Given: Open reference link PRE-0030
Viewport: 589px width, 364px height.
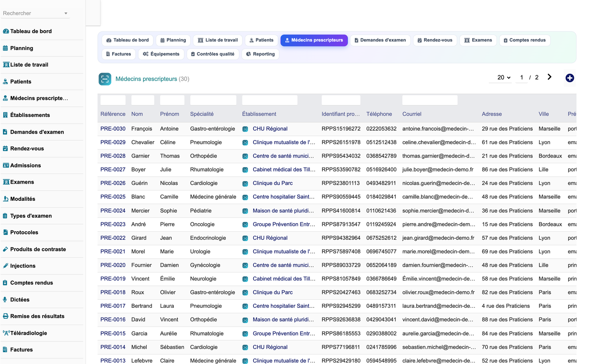Looking at the screenshot, I should click(113, 129).
